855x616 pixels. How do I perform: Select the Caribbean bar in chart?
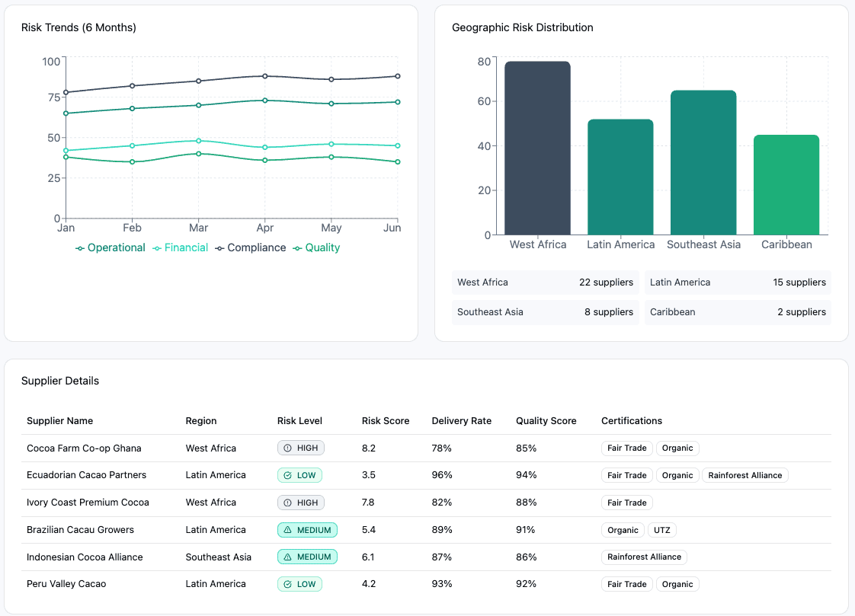pyautogui.click(x=786, y=185)
